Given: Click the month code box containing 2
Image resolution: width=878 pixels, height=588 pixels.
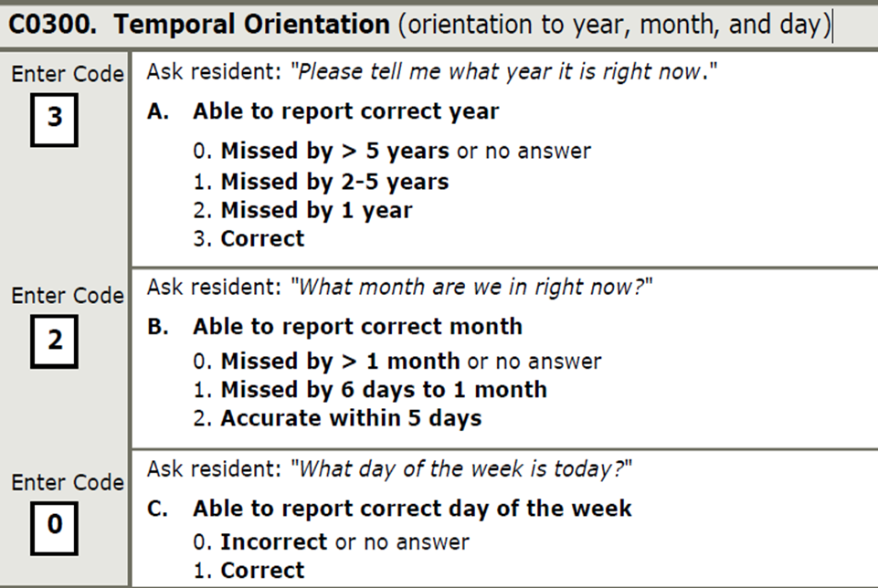Looking at the screenshot, I should pos(54,341).
